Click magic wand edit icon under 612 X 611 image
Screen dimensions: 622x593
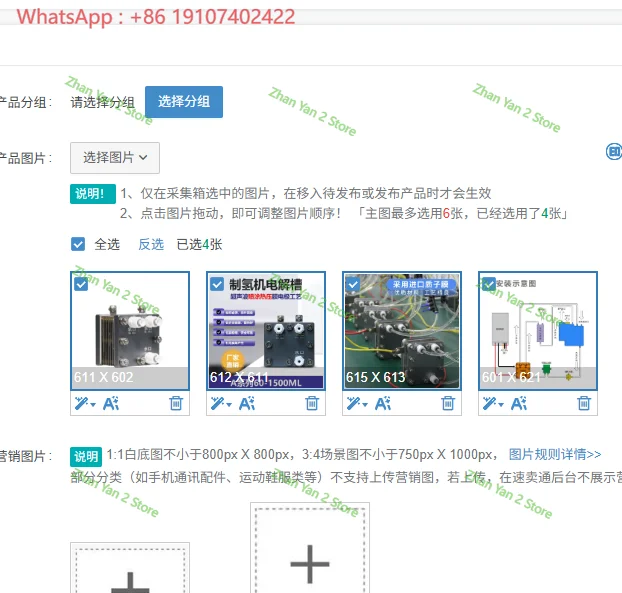click(x=218, y=404)
